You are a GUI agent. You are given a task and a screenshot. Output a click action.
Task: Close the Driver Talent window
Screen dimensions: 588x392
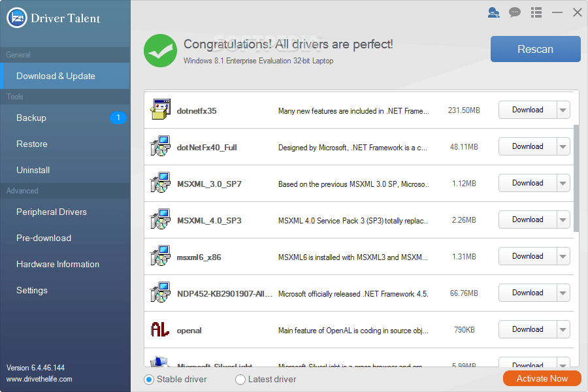coord(578,12)
